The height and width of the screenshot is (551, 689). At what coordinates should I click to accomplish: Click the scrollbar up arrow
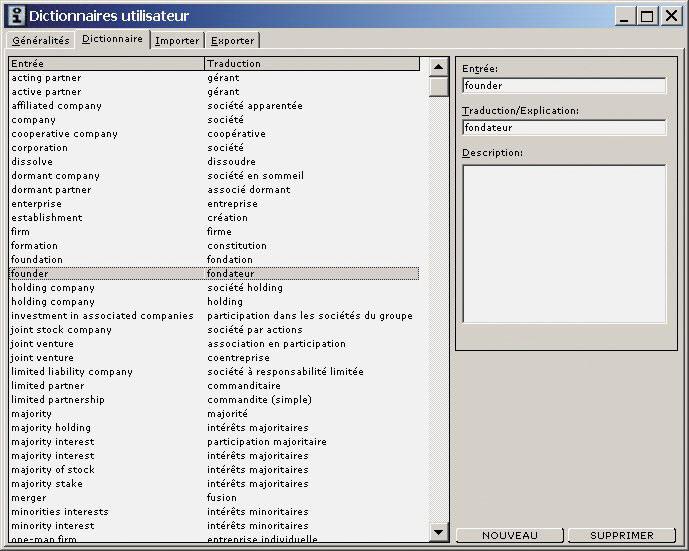438,67
